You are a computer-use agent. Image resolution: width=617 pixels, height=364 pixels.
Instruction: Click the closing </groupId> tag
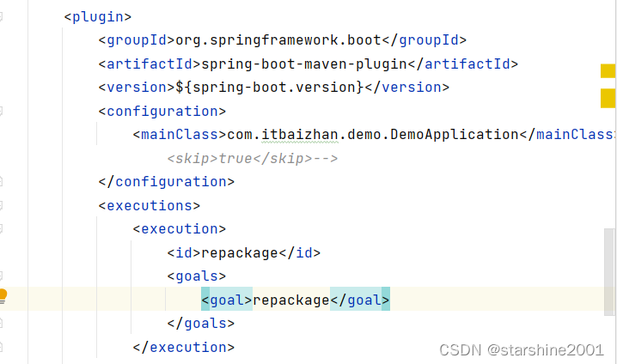425,40
